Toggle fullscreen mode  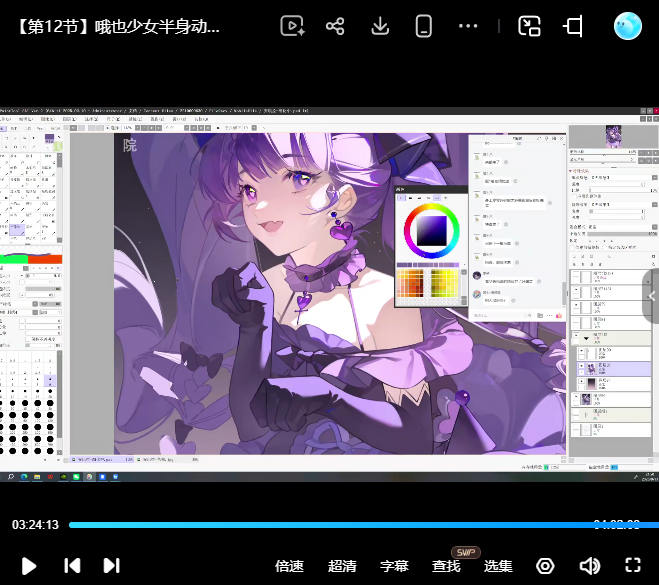[x=633, y=565]
